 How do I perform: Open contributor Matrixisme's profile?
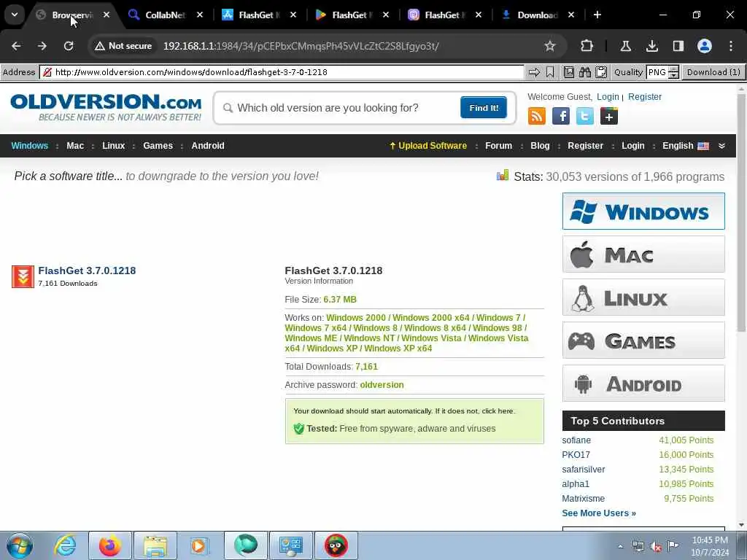[583, 499]
